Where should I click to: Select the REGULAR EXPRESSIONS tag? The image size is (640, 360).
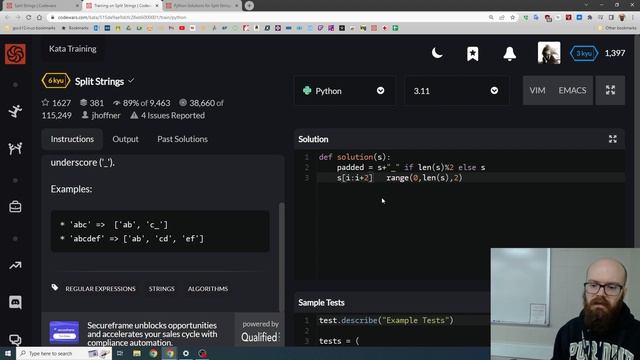(x=100, y=289)
